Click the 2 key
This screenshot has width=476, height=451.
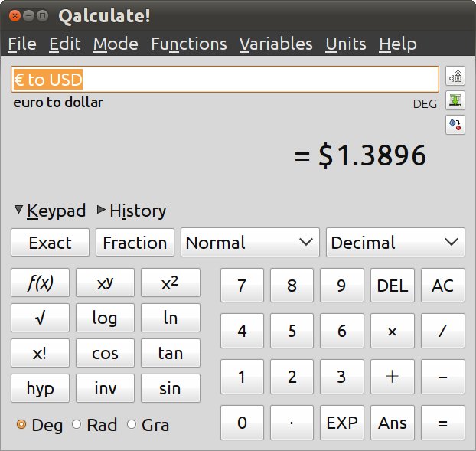[292, 377]
